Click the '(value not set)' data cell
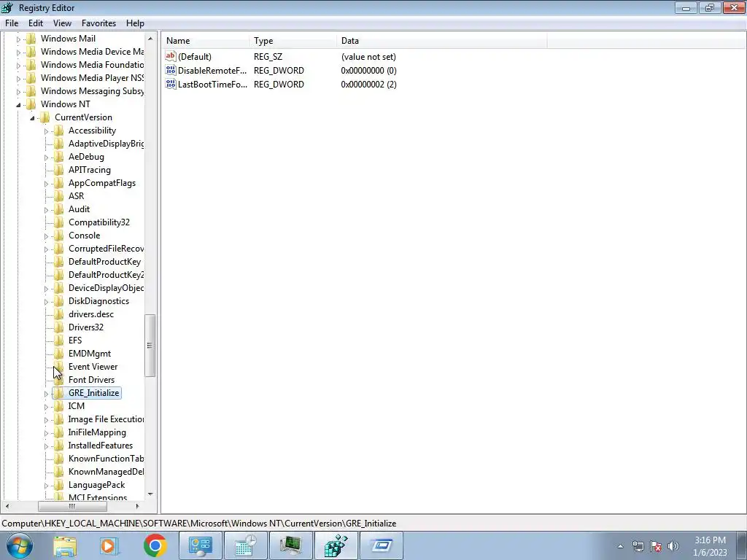The width and height of the screenshot is (747, 560). coord(368,57)
